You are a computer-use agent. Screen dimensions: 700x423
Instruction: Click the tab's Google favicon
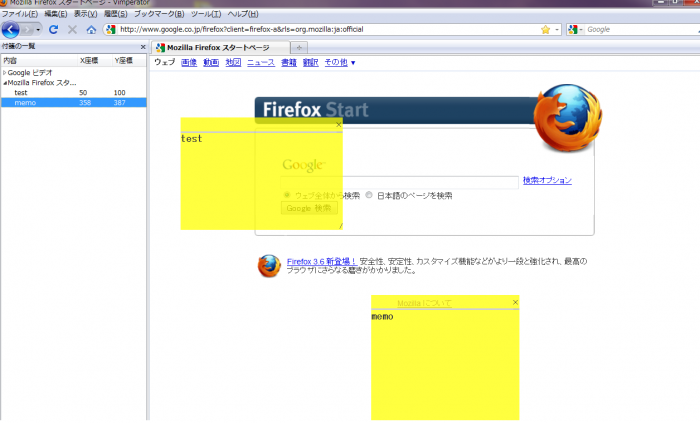160,47
